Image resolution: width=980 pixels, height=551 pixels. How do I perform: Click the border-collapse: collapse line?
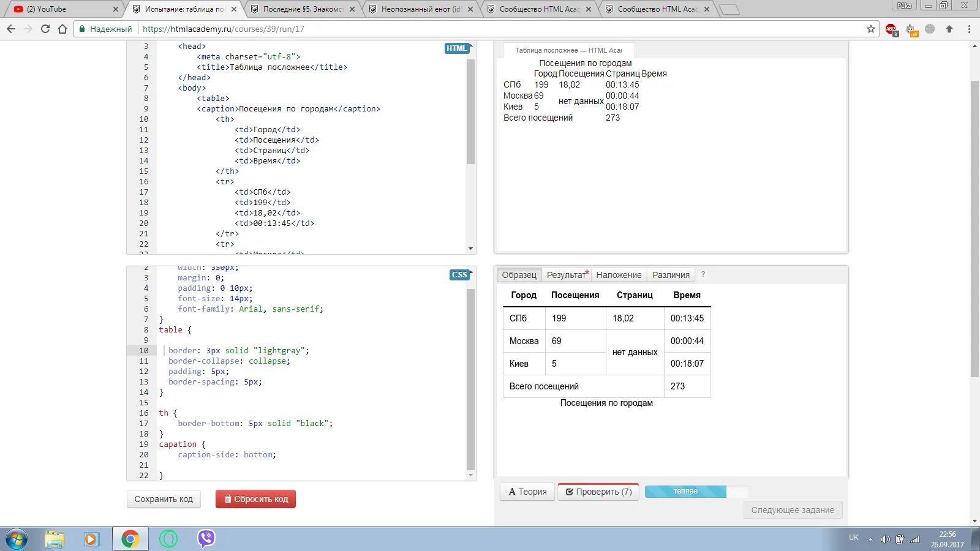coord(229,361)
